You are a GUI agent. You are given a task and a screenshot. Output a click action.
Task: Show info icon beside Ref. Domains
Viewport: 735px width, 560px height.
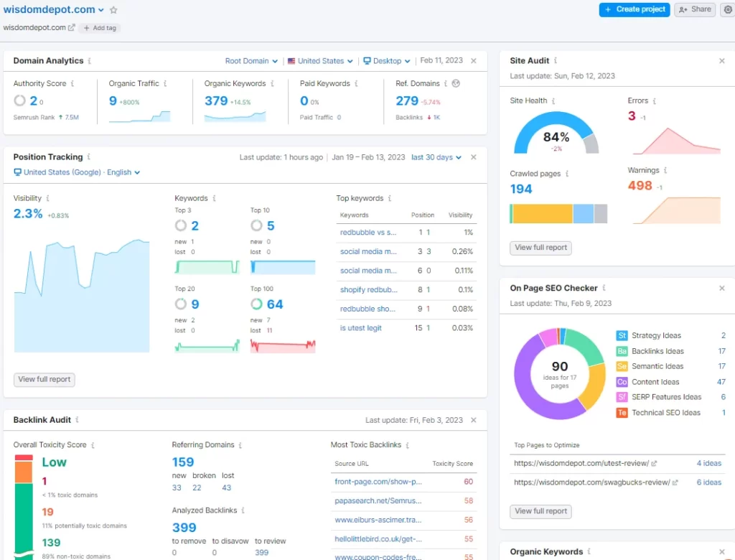click(x=445, y=83)
